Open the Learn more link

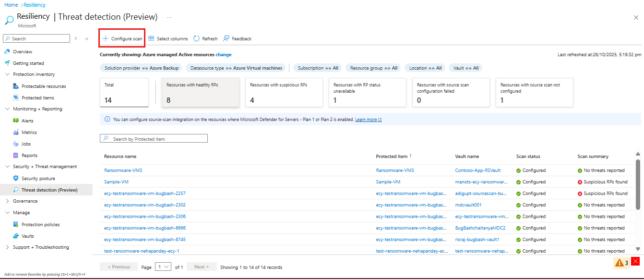368,120
